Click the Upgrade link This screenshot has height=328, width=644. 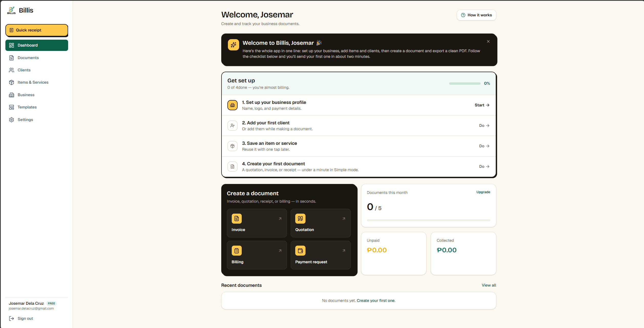[x=483, y=192]
